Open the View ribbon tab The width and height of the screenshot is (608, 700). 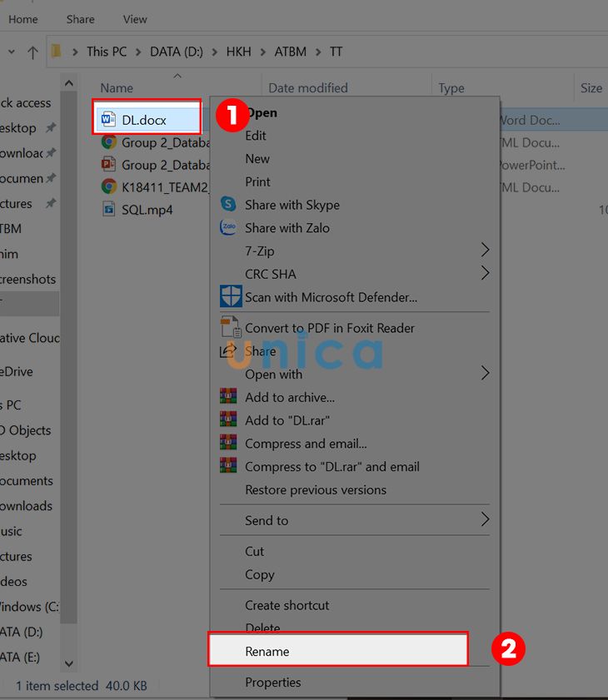pyautogui.click(x=135, y=19)
